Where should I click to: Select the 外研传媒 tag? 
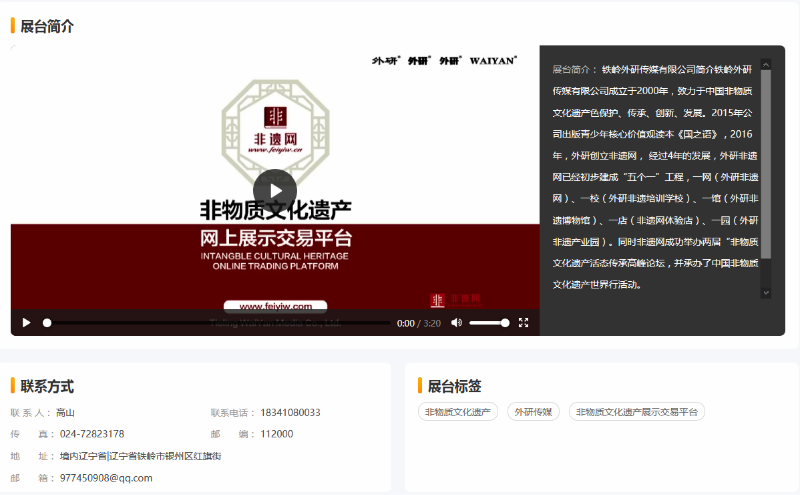point(533,412)
